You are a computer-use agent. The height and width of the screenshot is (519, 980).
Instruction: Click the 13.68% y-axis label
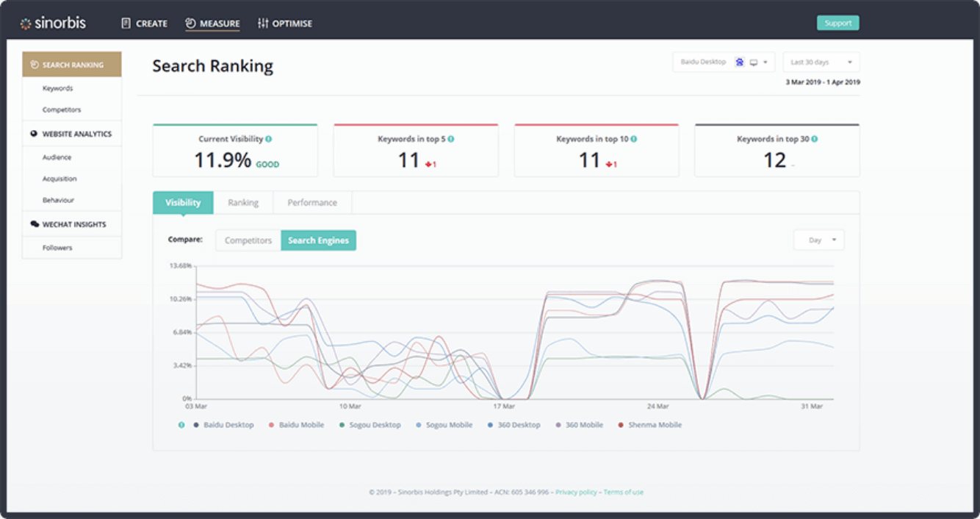coord(180,265)
